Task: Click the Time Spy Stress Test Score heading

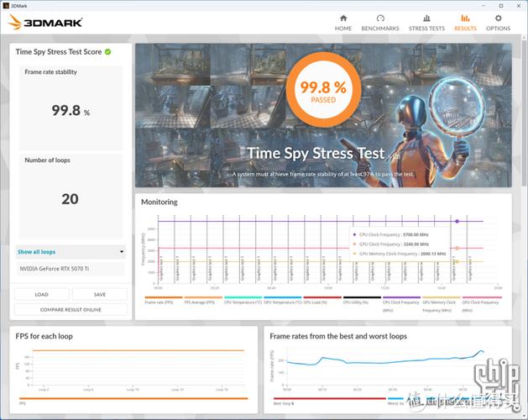Action: 59,52
